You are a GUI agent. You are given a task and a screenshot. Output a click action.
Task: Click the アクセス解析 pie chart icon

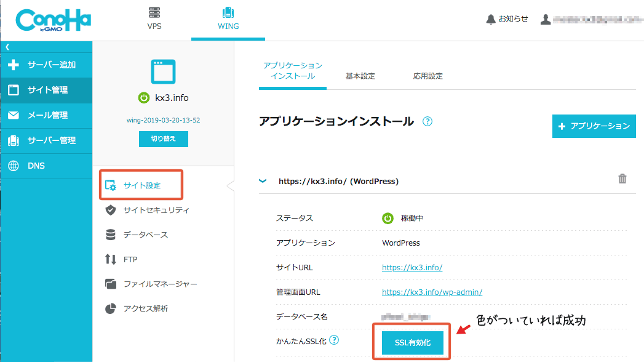pyautogui.click(x=111, y=308)
